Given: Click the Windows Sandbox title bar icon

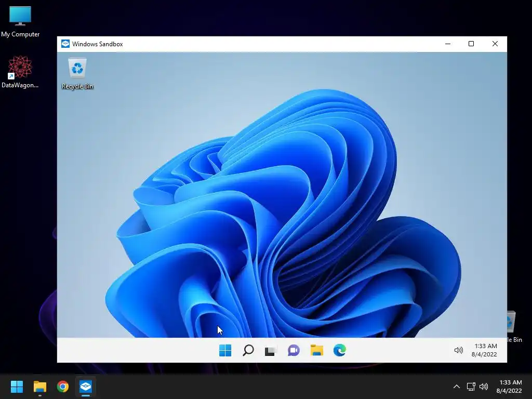Looking at the screenshot, I should pos(65,44).
